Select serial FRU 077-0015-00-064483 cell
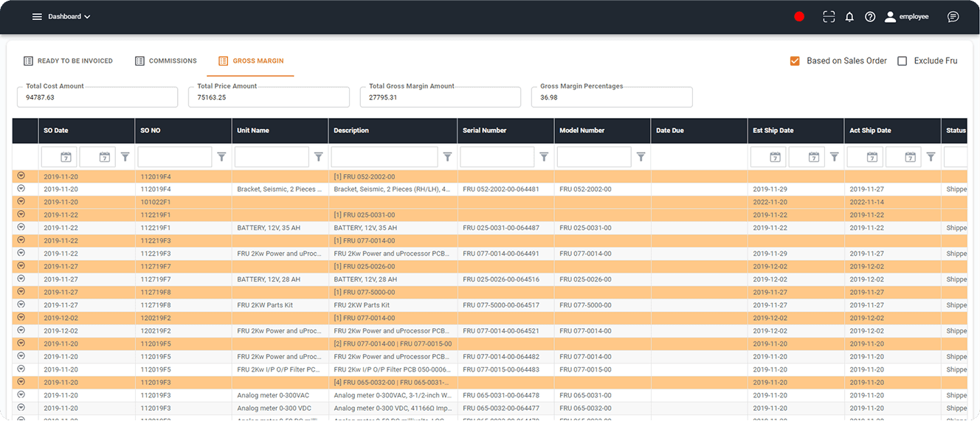Image resolution: width=980 pixels, height=421 pixels. pyautogui.click(x=505, y=369)
